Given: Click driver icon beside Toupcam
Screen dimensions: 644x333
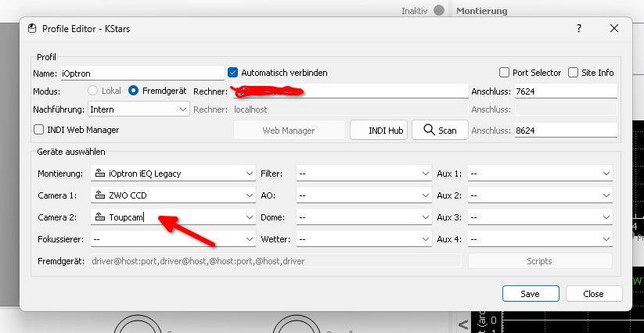Looking at the screenshot, I should (100, 217).
